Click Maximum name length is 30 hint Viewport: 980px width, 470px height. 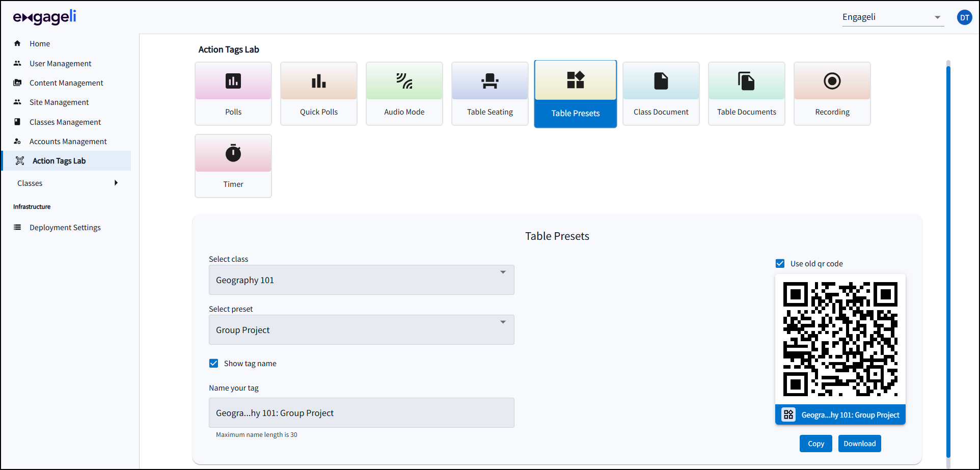[257, 434]
